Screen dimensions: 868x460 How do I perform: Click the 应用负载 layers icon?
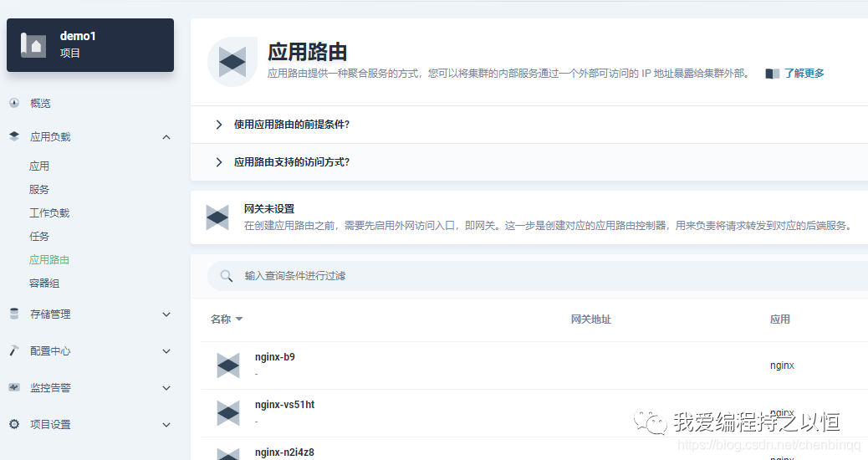click(x=14, y=136)
